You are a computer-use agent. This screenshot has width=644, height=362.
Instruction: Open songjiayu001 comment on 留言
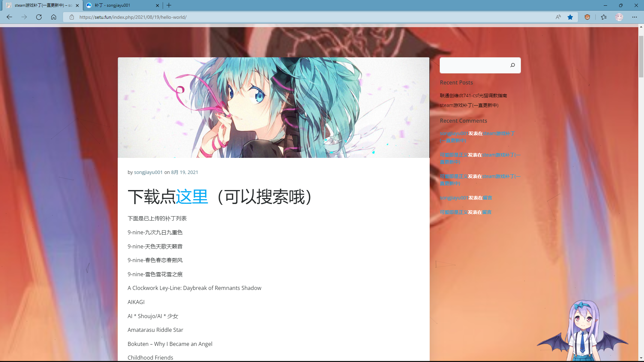(x=487, y=198)
